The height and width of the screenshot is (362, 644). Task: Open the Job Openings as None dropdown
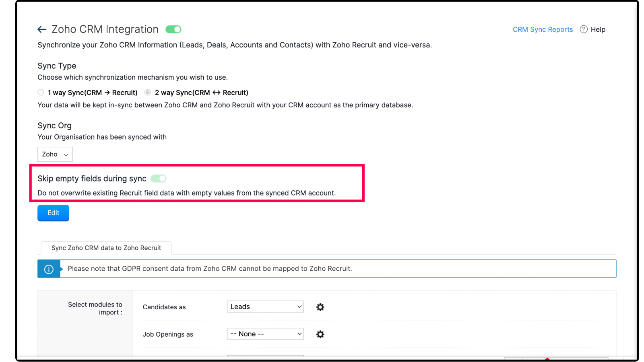pos(265,334)
